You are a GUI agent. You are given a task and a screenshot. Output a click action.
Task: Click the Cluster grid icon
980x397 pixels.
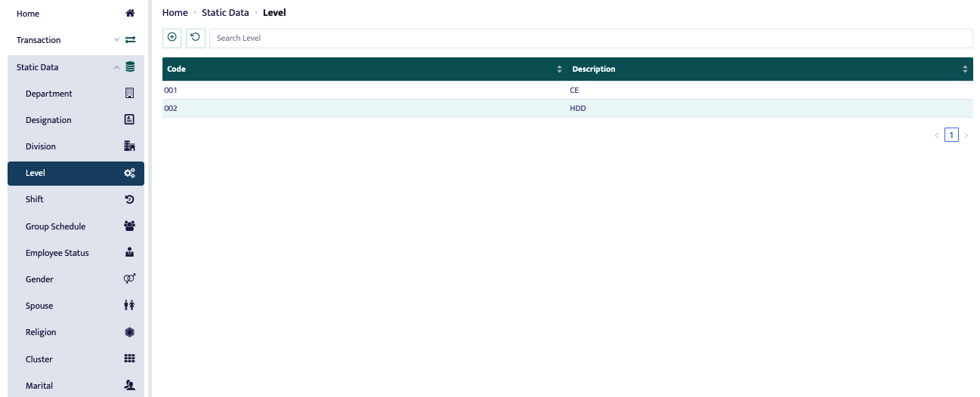[129, 359]
